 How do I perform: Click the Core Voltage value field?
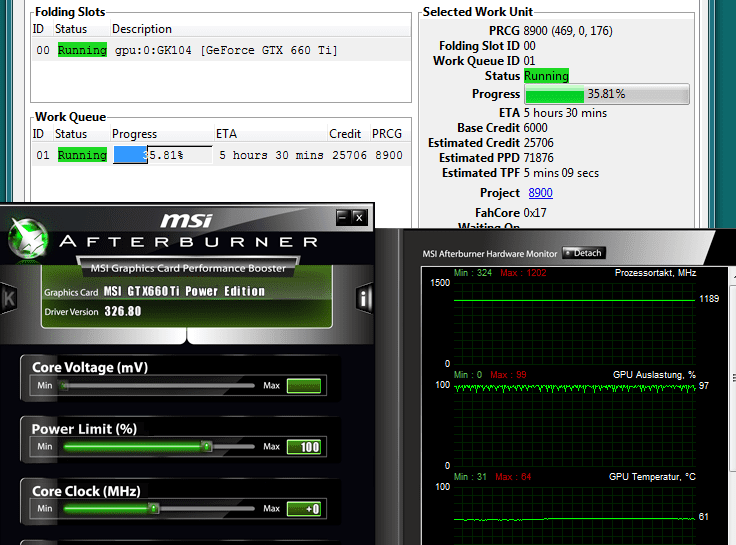[304, 386]
